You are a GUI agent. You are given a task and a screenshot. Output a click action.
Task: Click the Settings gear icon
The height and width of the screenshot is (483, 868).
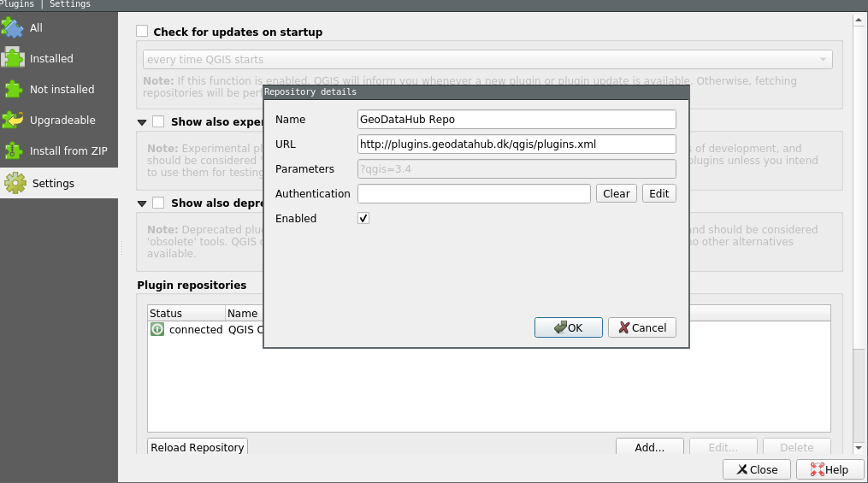pos(15,183)
